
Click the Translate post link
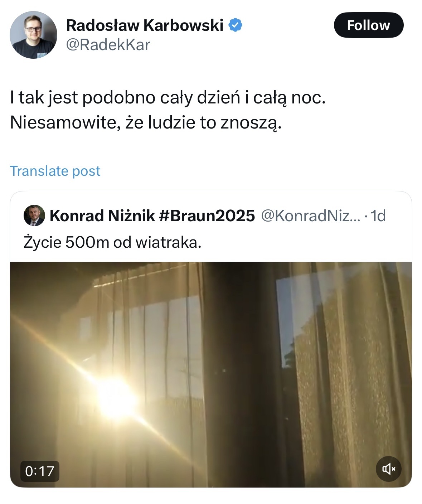point(55,171)
